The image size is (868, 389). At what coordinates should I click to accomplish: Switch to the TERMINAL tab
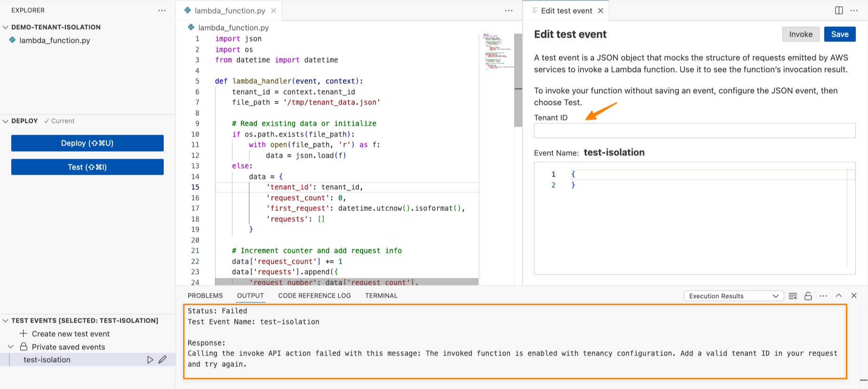coord(381,296)
